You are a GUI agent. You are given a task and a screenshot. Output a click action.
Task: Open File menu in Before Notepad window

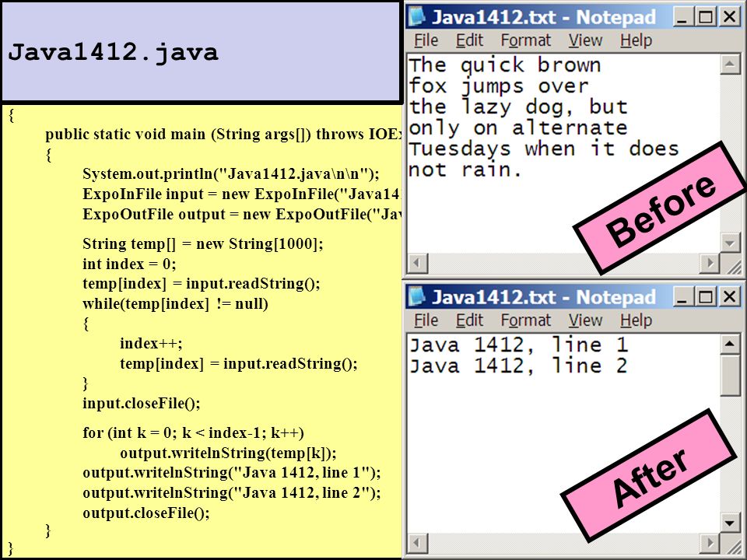426,40
